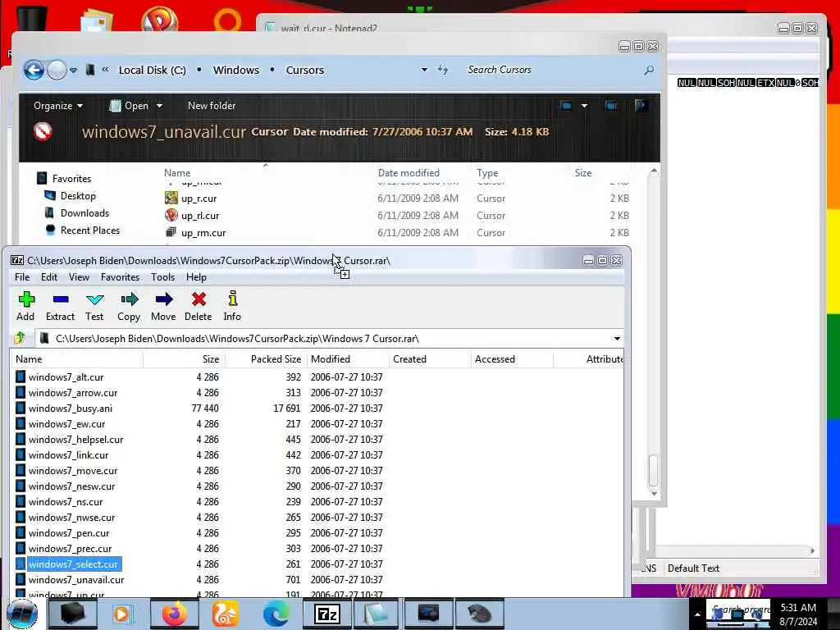The width and height of the screenshot is (840, 630).
Task: Open Info for the selected archive item
Action: click(232, 306)
